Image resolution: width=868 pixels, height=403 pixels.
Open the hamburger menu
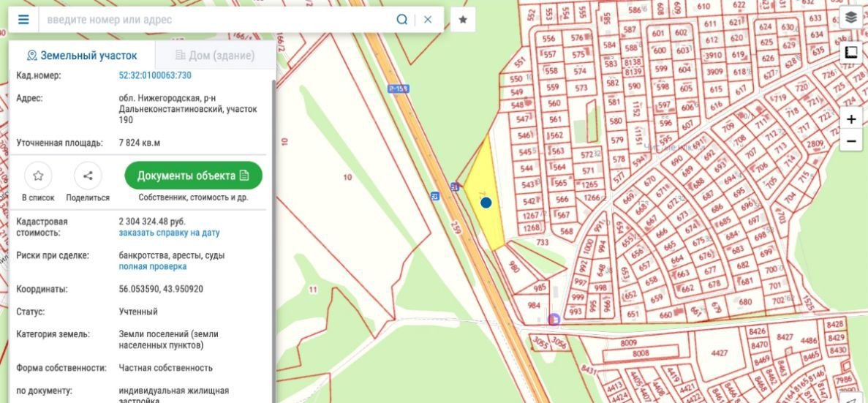tap(23, 20)
